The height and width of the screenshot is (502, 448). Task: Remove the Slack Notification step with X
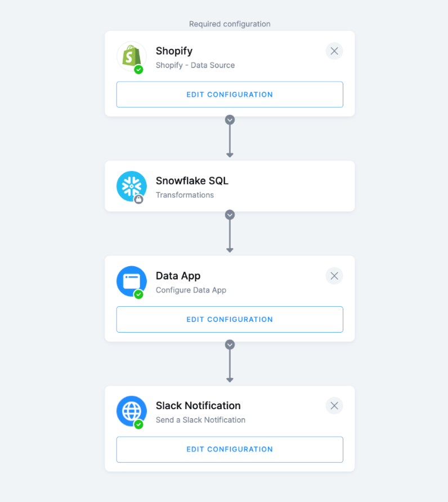point(334,406)
